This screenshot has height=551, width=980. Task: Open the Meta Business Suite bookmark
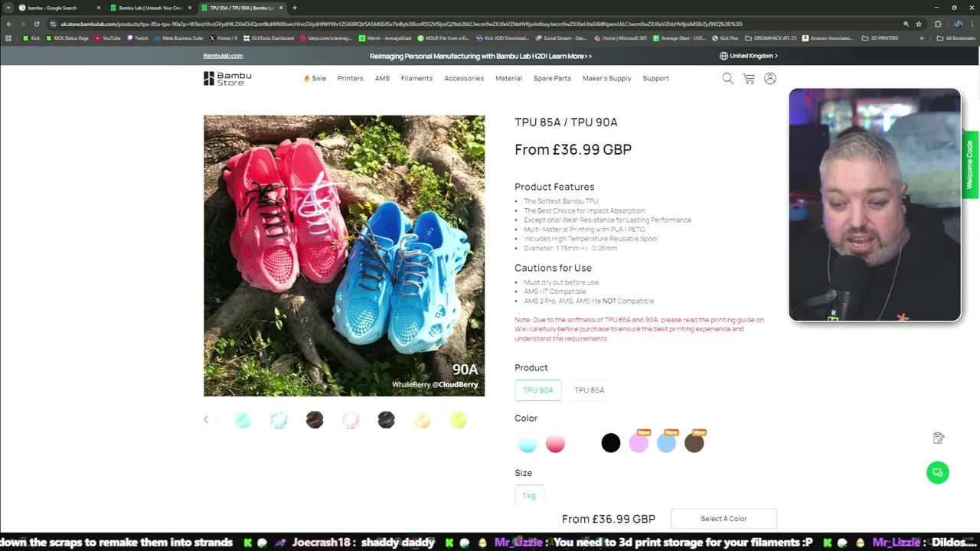pos(178,37)
